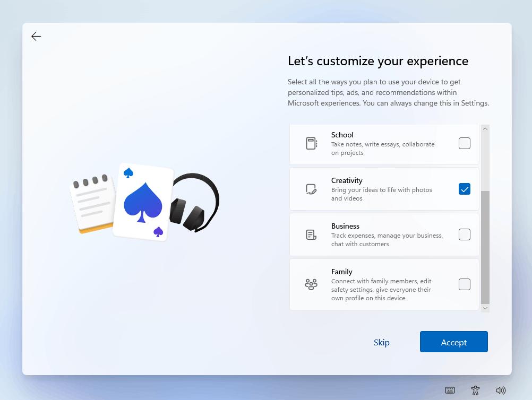Click the notepad illustration
The image size is (532, 400).
click(x=92, y=204)
